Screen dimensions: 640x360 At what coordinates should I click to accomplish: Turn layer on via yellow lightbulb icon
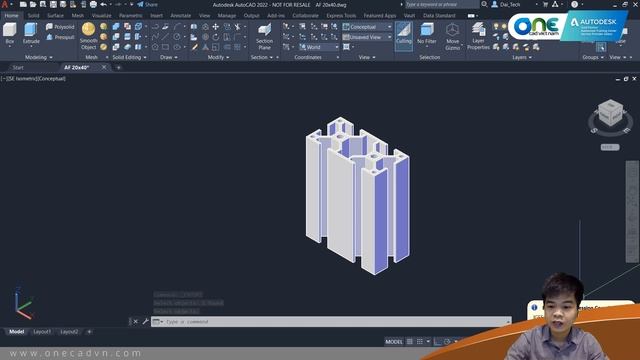(496, 27)
